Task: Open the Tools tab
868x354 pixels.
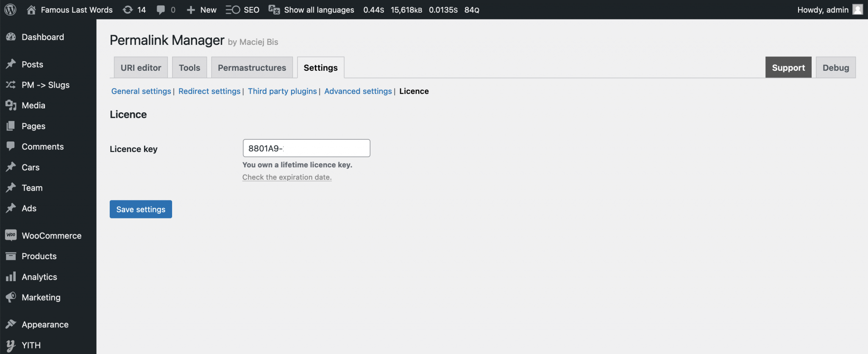Action: pos(189,68)
